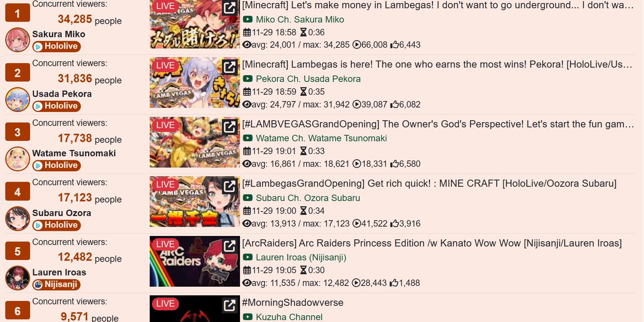
Task: Open the Hololive tag under Subaru Ozora
Action: 57,225
